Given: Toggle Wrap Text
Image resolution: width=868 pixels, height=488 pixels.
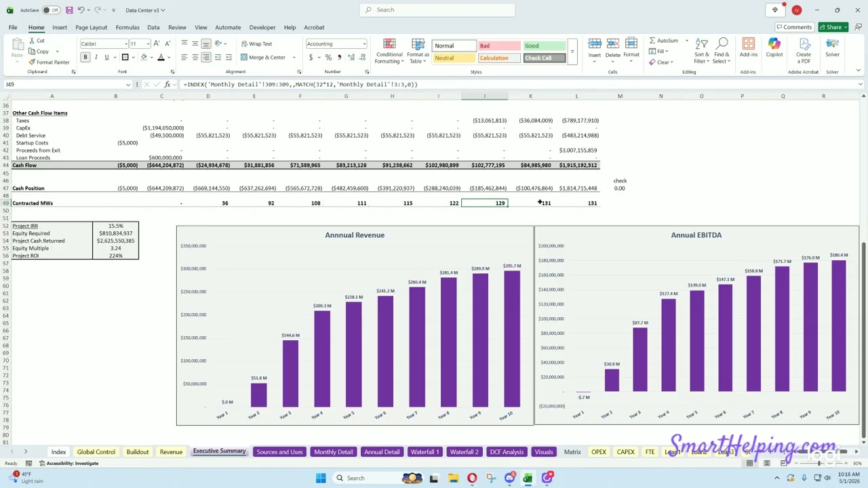Looking at the screenshot, I should pyautogui.click(x=256, y=43).
